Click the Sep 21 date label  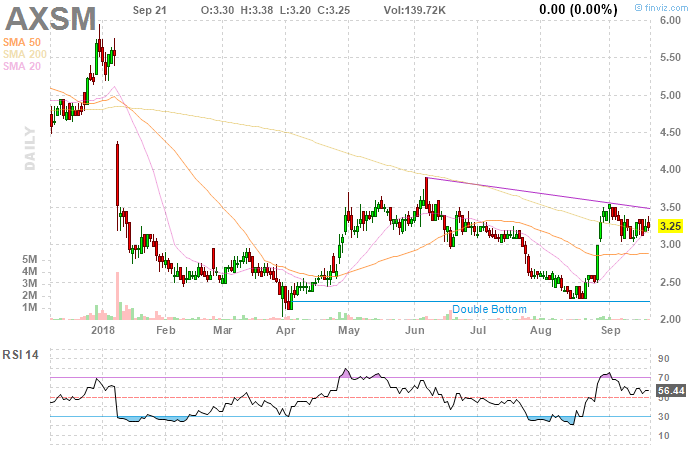150,10
